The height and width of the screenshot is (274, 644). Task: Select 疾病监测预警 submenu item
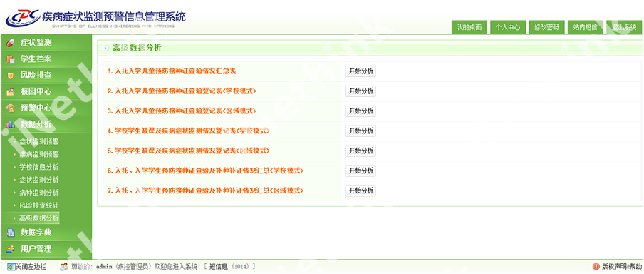point(39,155)
